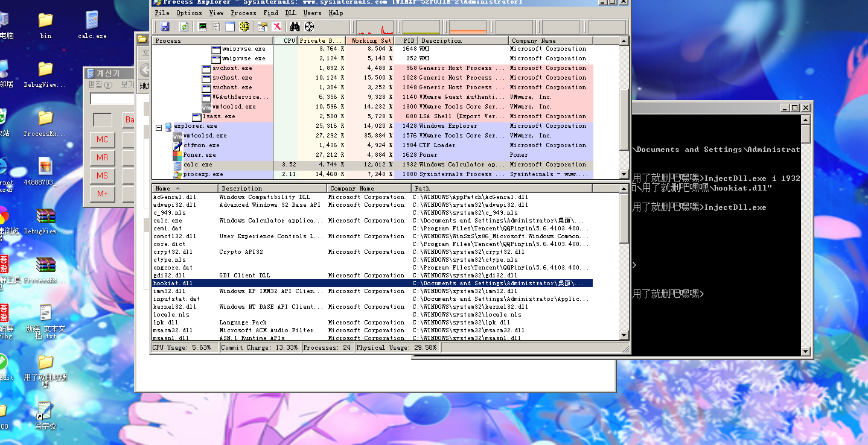Image resolution: width=868 pixels, height=445 pixels.
Task: Open the Options menu
Action: pos(190,13)
